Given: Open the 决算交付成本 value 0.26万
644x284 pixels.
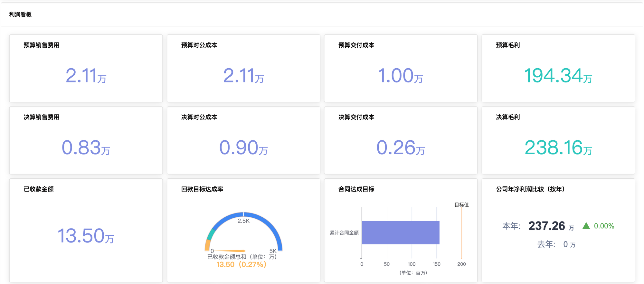Looking at the screenshot, I should point(400,148).
